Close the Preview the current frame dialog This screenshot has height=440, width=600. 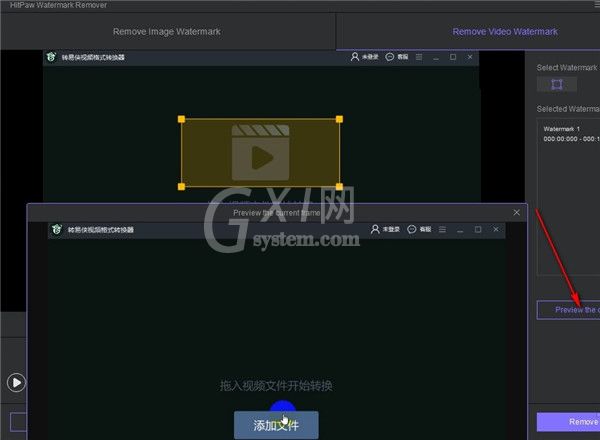point(517,212)
